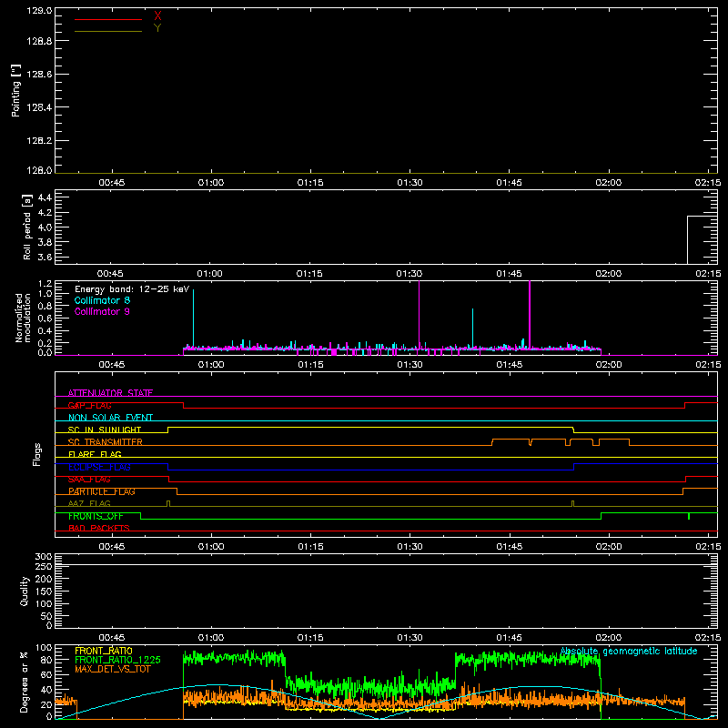The width and height of the screenshot is (728, 728).
Task: Click the 1.2 tick on modulation axis
Action: pos(45,284)
